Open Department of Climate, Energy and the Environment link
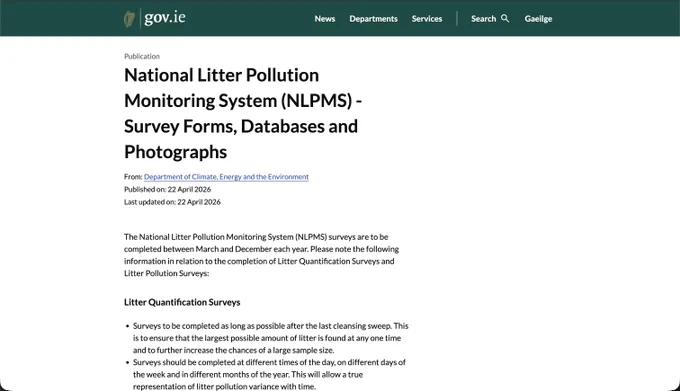Image resolution: width=680 pixels, height=391 pixels. [x=226, y=177]
